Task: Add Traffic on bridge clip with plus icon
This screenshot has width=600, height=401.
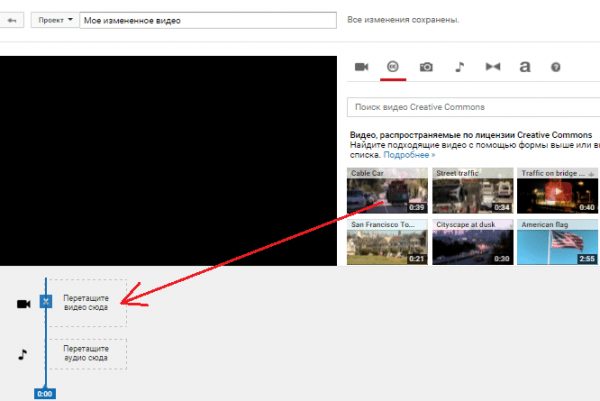Action: 591,174
